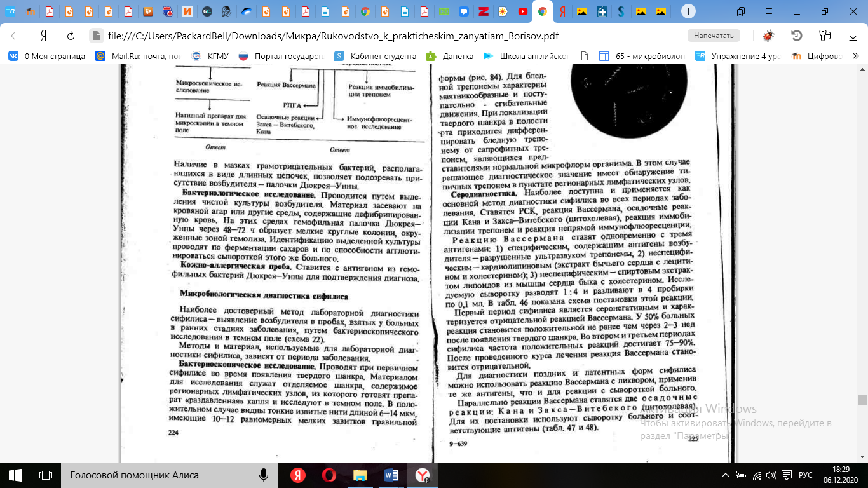Screen dimensions: 868x488
Task: Click the Напечатать print button
Action: [x=713, y=36]
